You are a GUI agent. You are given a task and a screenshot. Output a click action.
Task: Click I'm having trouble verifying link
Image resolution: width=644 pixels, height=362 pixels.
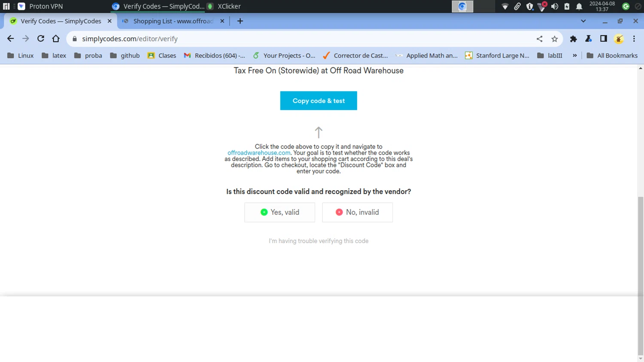click(319, 241)
